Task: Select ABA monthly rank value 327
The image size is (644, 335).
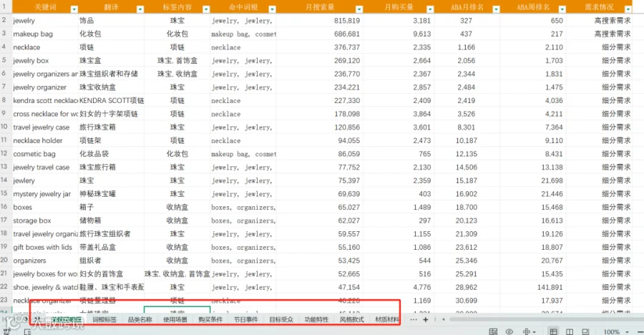Action: tap(467, 20)
